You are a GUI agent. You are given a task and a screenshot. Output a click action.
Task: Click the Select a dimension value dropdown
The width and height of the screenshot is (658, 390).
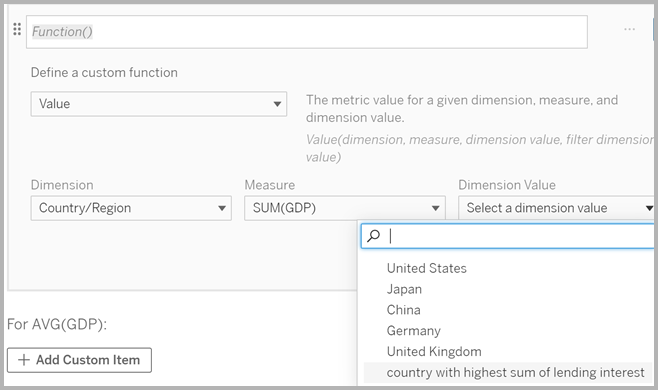coord(556,208)
